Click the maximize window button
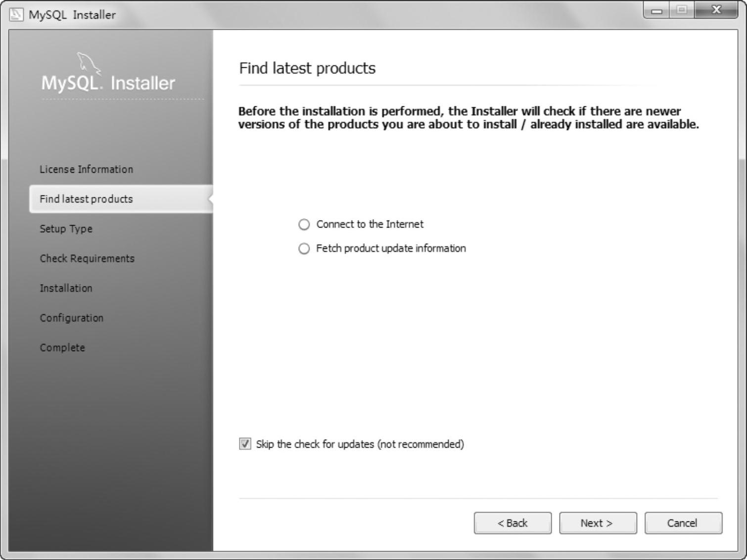The width and height of the screenshot is (747, 560). [x=682, y=10]
